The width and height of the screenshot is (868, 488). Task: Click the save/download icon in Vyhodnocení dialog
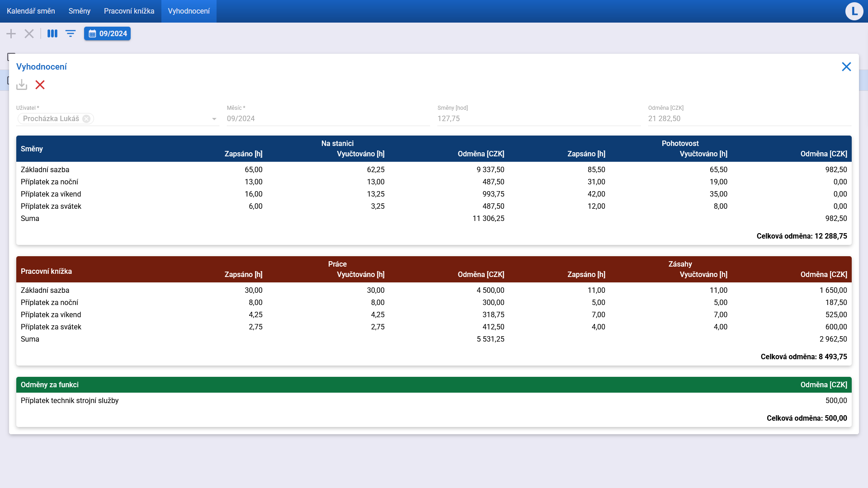coord(22,85)
